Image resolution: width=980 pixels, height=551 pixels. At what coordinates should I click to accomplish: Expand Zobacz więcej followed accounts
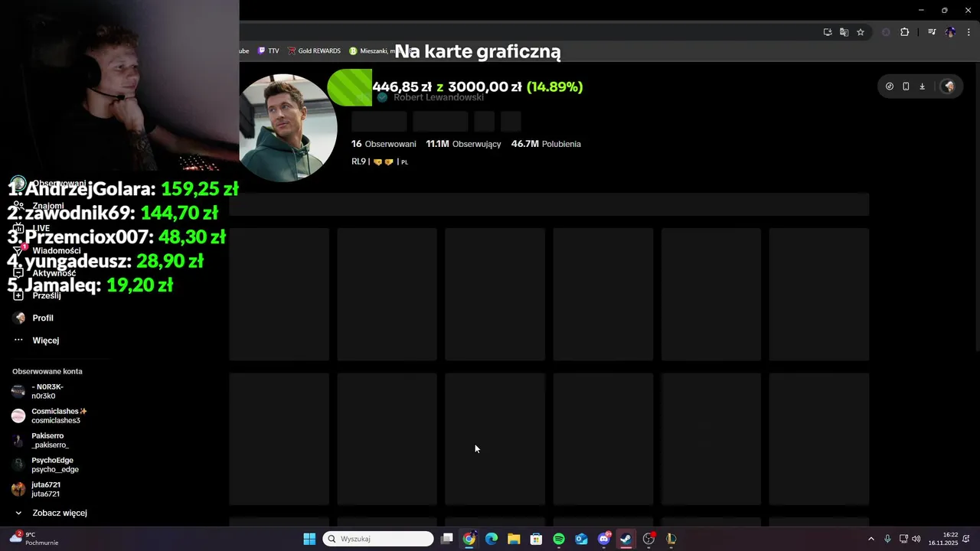[51, 513]
